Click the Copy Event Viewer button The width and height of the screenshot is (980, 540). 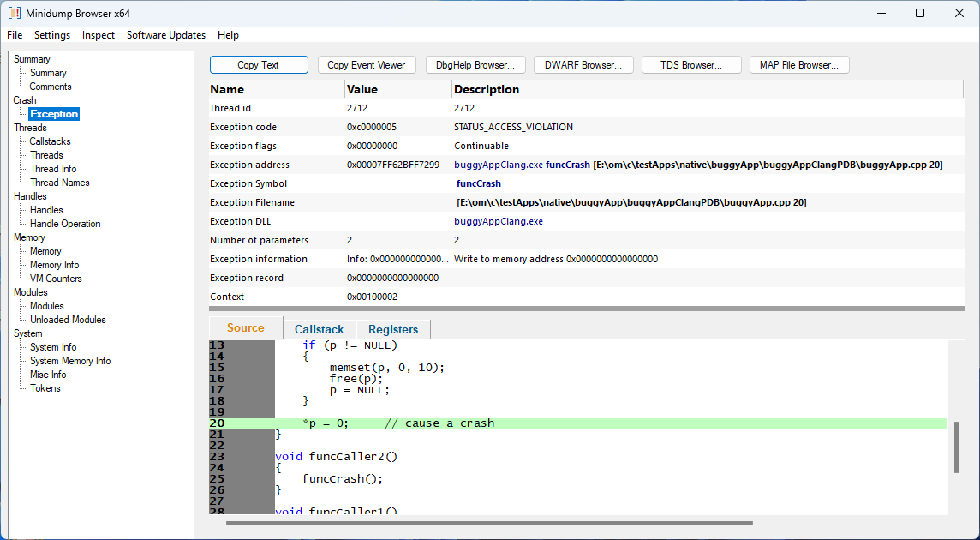[367, 65]
